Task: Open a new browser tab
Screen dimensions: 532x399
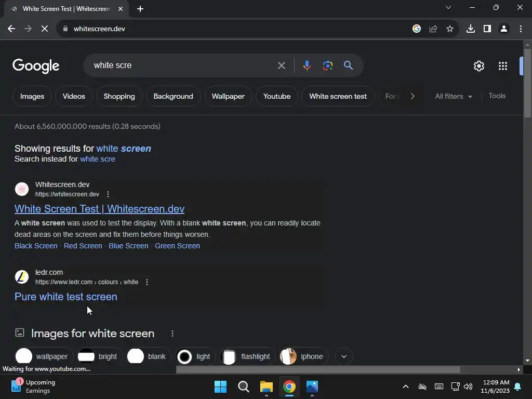Action: tap(140, 9)
